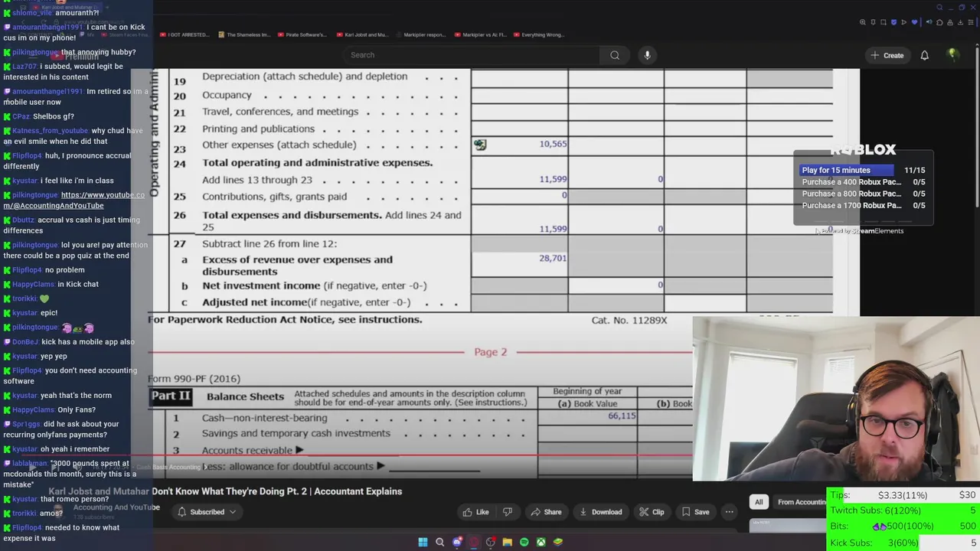Click the pinboard pin icon in browser toolbar

(x=874, y=22)
